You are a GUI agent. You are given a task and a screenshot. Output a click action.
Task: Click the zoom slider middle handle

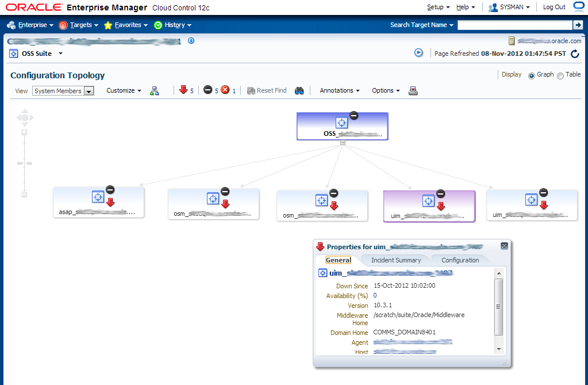(24, 163)
